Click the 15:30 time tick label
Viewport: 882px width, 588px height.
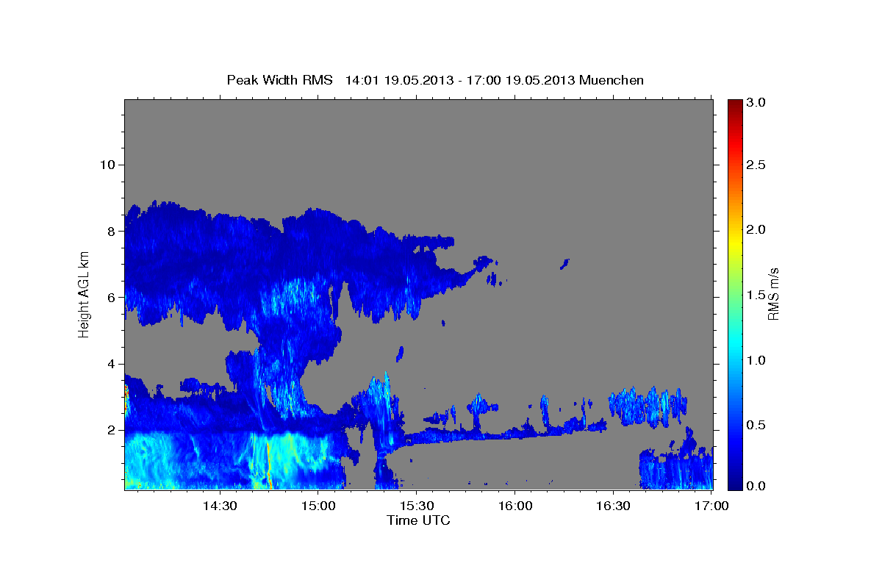pos(417,506)
